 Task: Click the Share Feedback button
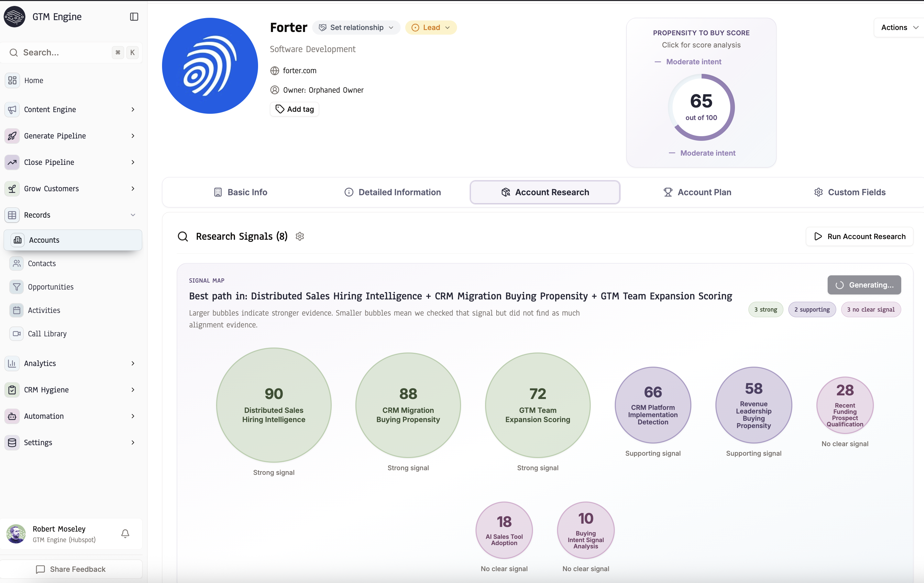pyautogui.click(x=71, y=569)
